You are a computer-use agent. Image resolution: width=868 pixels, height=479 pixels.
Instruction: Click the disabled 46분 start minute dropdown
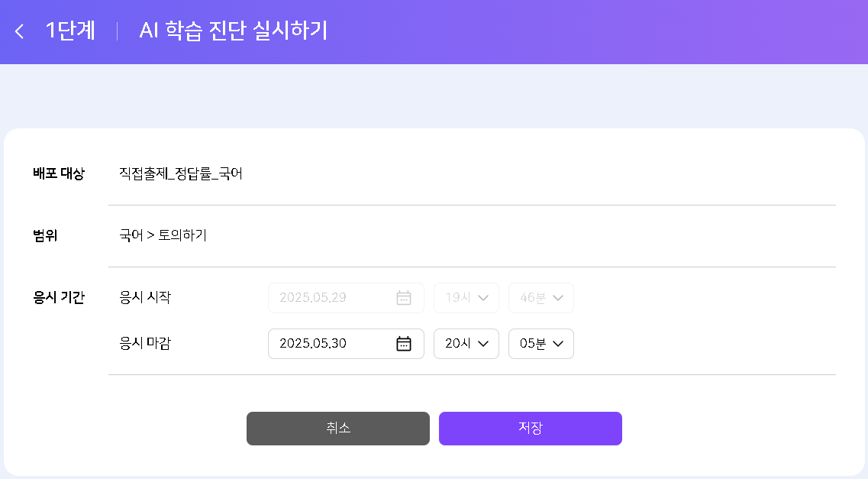pos(540,298)
